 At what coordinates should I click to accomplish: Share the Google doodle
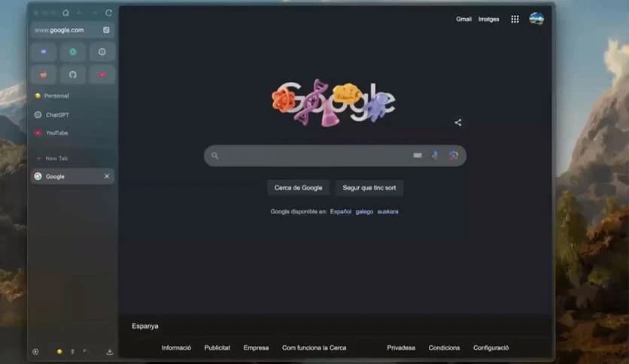[x=458, y=123]
